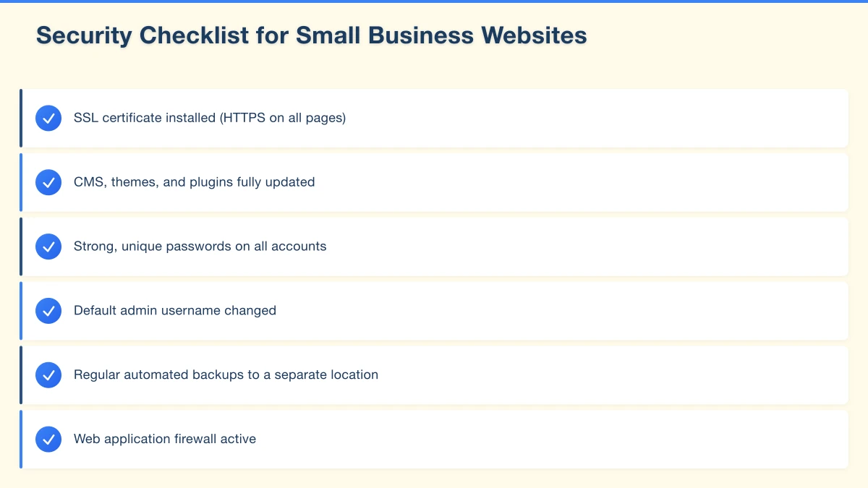Toggle the SSL certificate installed checkmark

point(48,118)
